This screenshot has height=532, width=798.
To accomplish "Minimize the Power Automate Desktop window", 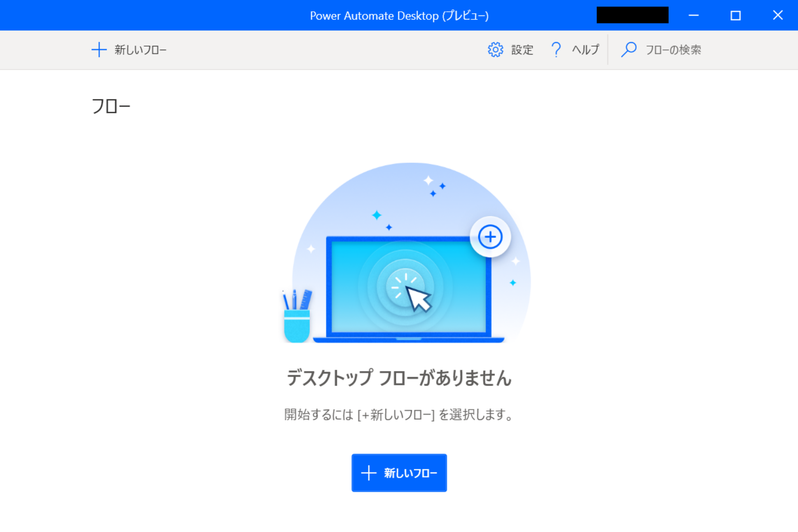I will coord(693,15).
